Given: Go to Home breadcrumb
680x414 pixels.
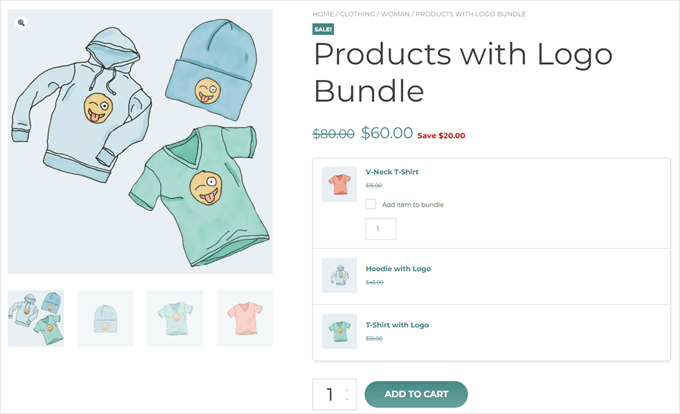Looking at the screenshot, I should (323, 14).
